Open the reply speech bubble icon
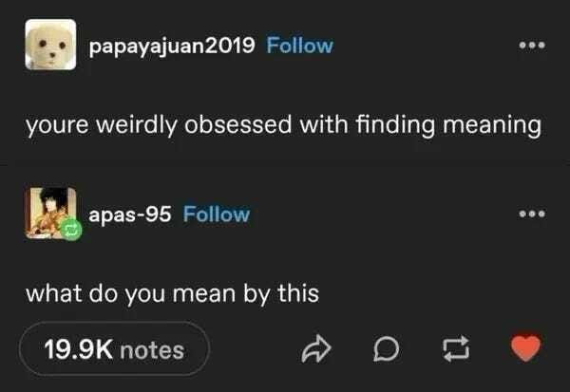Image resolution: width=570 pixels, height=392 pixels. (386, 348)
